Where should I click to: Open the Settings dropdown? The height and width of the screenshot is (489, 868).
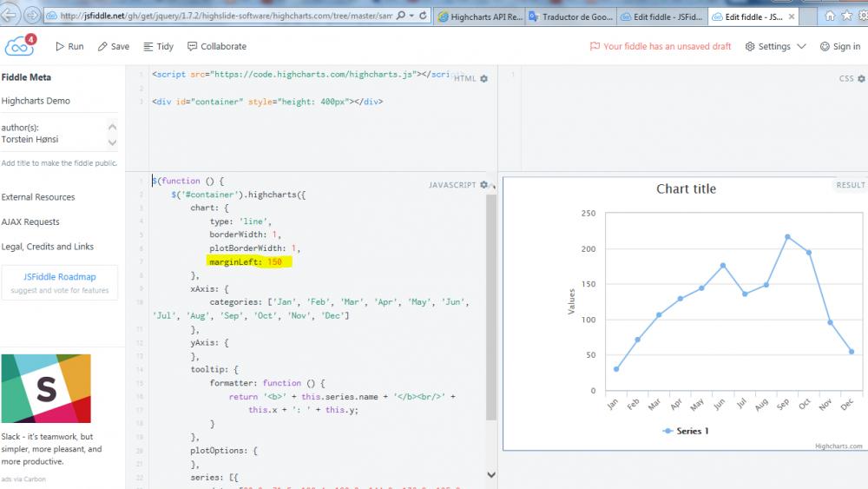click(x=775, y=47)
